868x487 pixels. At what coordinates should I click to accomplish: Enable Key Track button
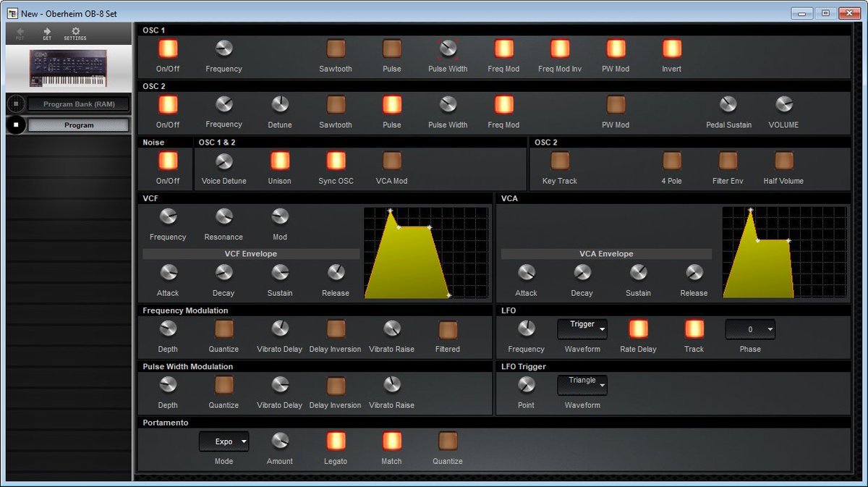[x=560, y=161]
